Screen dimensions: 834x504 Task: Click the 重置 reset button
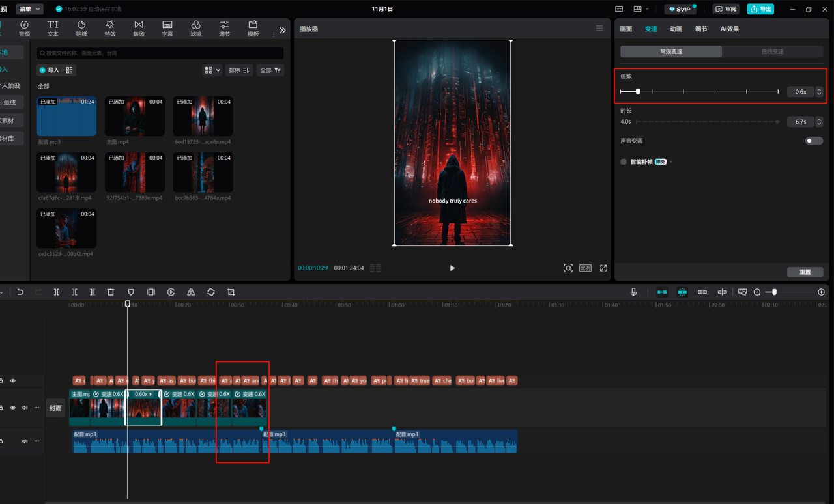(805, 272)
